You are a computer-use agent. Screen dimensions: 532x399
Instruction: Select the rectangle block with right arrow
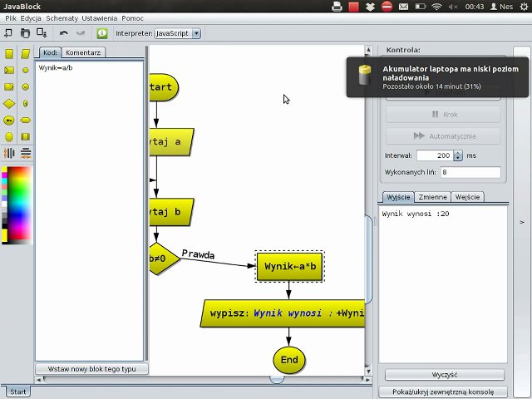(x=9, y=86)
